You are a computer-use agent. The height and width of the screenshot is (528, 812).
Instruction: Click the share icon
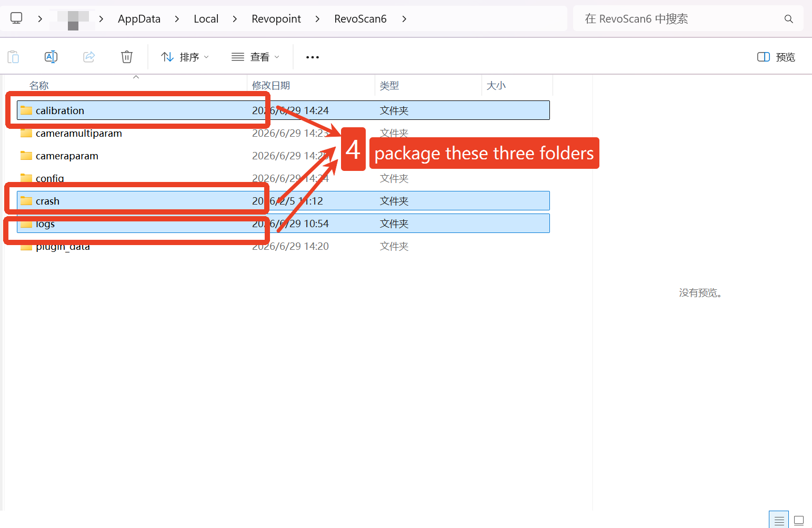pyautogui.click(x=89, y=57)
